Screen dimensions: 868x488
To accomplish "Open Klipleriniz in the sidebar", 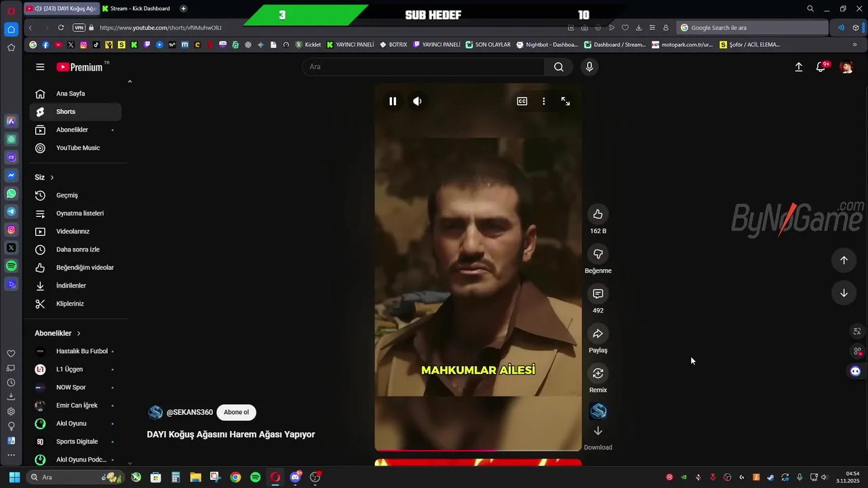I will tap(75, 304).
